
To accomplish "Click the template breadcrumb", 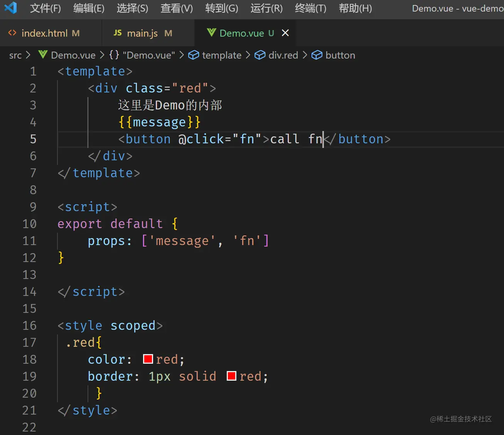I will (x=222, y=55).
